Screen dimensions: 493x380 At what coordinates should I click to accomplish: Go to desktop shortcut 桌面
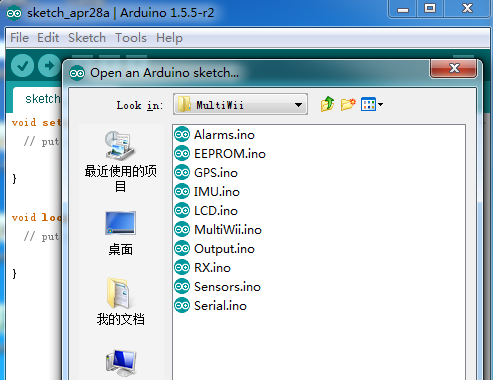(x=120, y=233)
